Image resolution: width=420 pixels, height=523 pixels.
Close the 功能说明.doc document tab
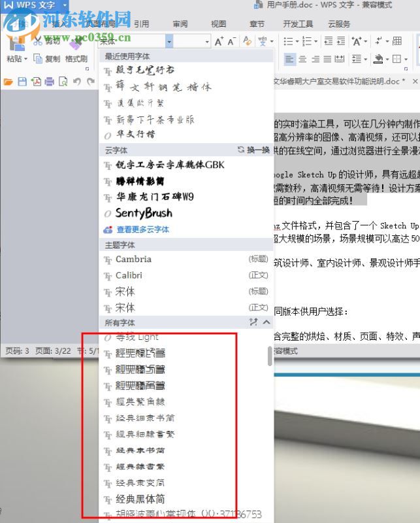click(415, 81)
